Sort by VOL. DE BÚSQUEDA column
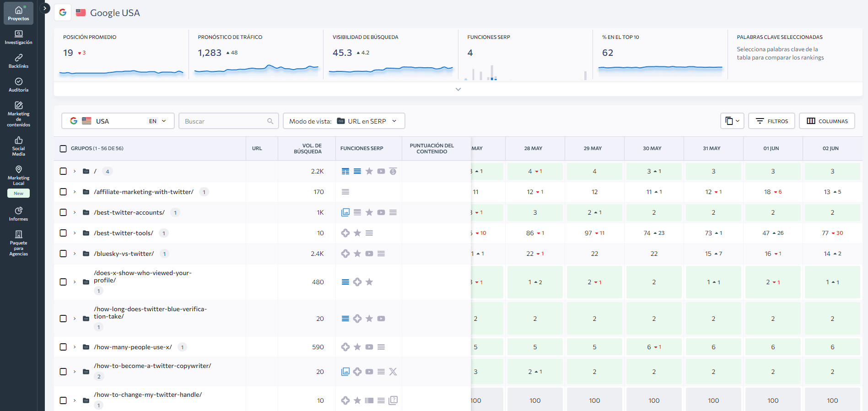Viewport: 868px width, 411px height. tap(308, 148)
